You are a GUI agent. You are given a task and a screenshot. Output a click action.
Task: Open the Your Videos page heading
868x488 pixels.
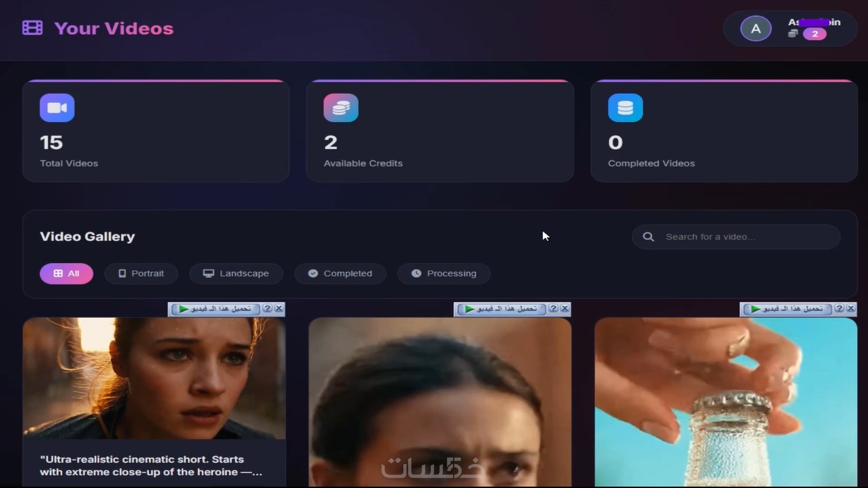[x=114, y=29]
